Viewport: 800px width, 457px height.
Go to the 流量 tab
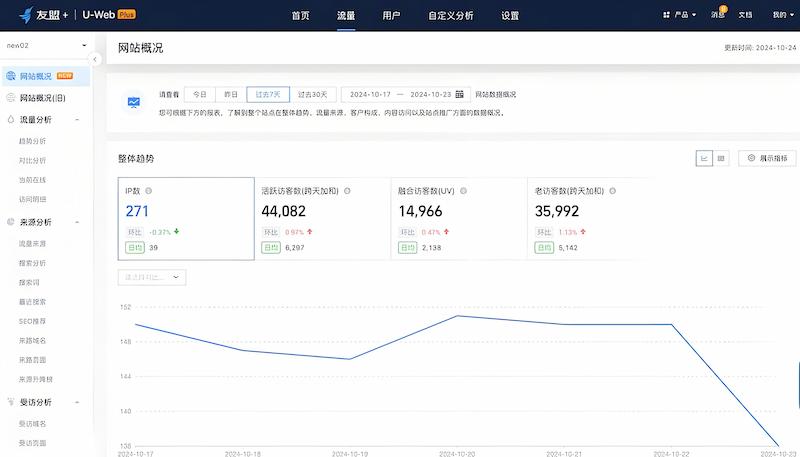pos(346,15)
